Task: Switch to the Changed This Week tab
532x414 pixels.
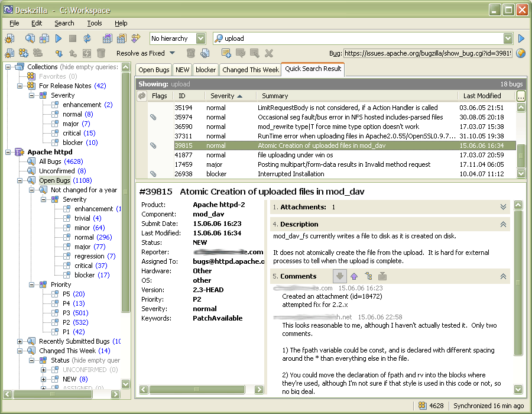Action: pyautogui.click(x=251, y=70)
